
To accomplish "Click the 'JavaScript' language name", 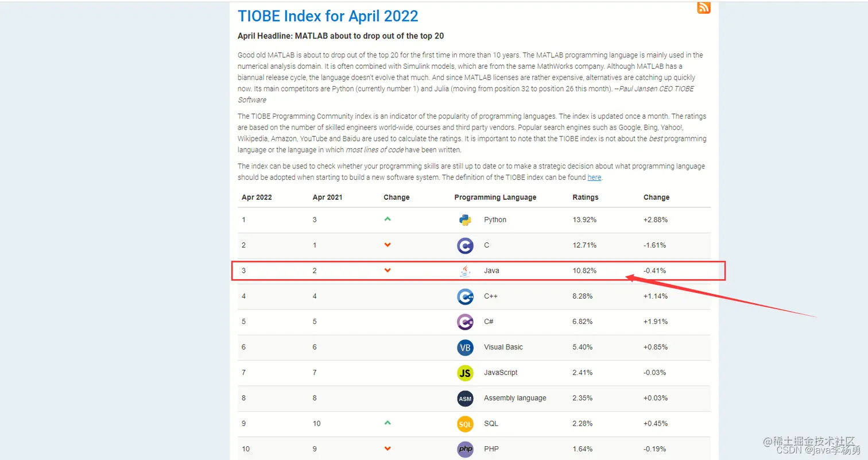I will click(x=501, y=373).
